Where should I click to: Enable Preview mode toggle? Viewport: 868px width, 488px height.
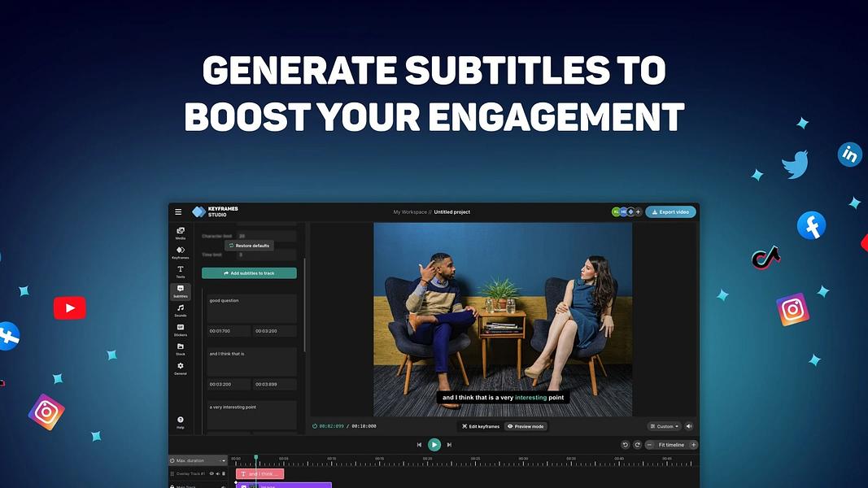(x=526, y=426)
